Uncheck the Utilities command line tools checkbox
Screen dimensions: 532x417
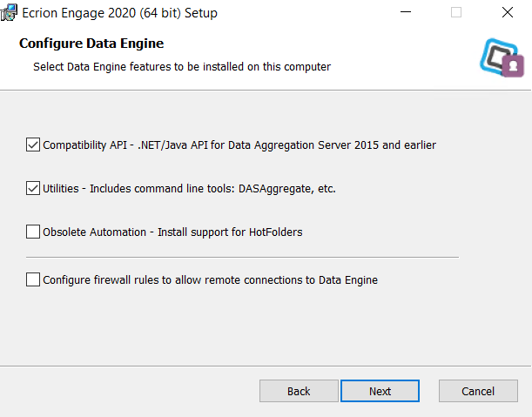click(x=33, y=188)
